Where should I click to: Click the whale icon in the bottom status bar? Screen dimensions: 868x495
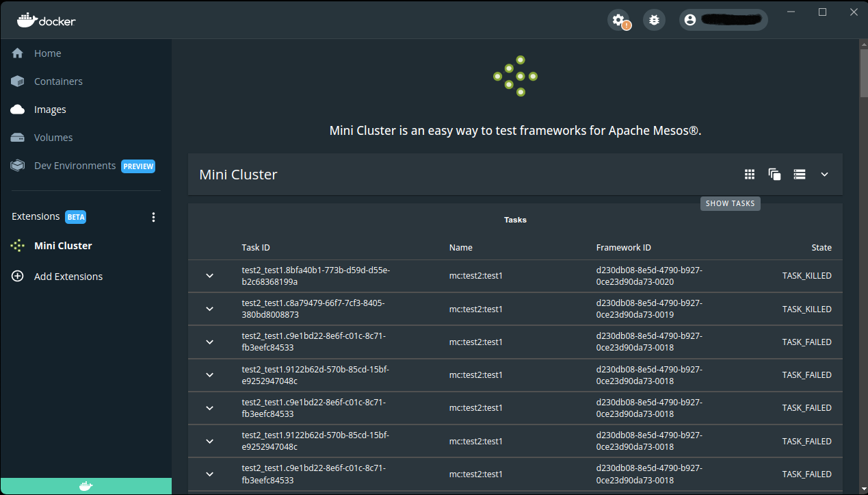pos(86,486)
